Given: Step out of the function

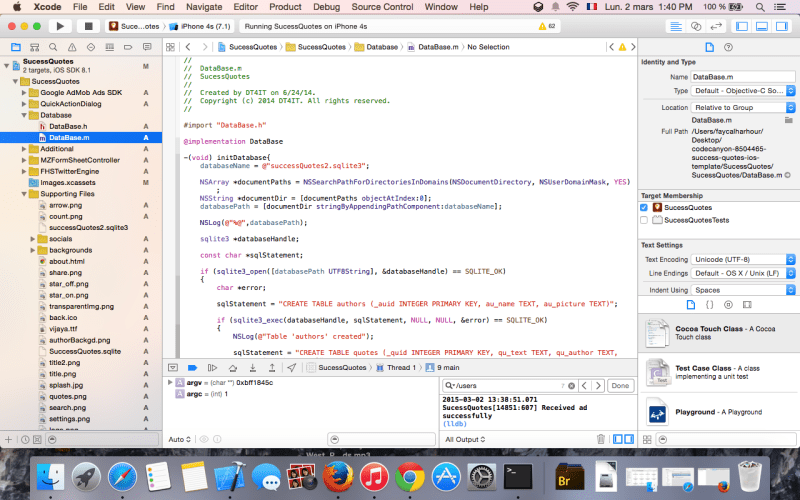Looking at the screenshot, I should (x=272, y=367).
